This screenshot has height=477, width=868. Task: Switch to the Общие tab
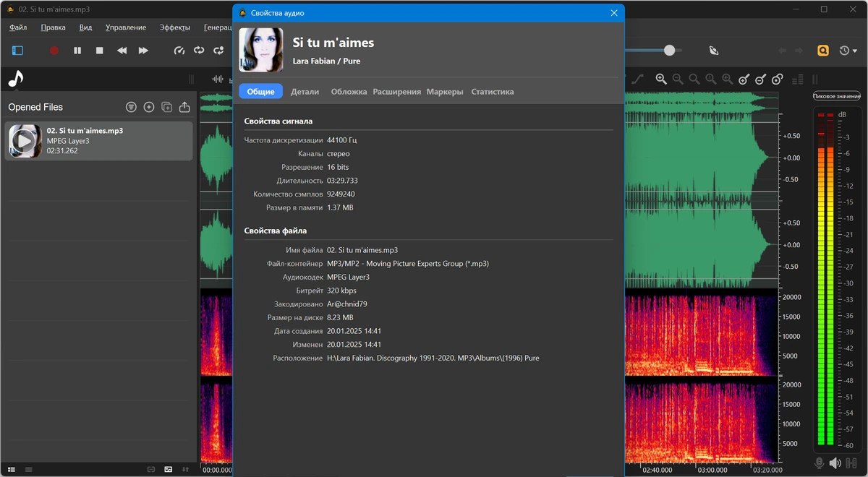click(x=260, y=92)
